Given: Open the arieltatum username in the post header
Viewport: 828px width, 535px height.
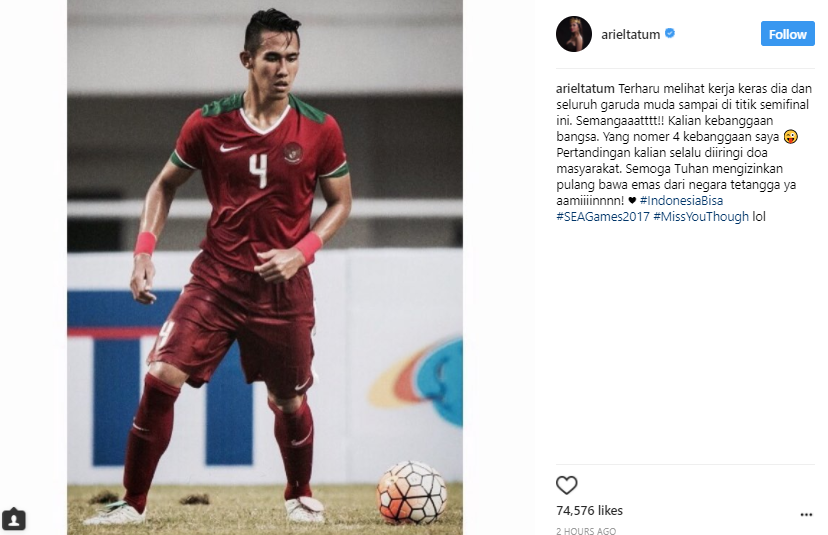Looking at the screenshot, I should pos(631,34).
